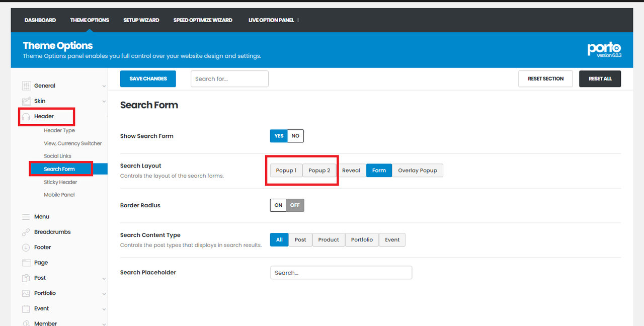Expand the General section chevron
The width and height of the screenshot is (644, 326).
104,87
